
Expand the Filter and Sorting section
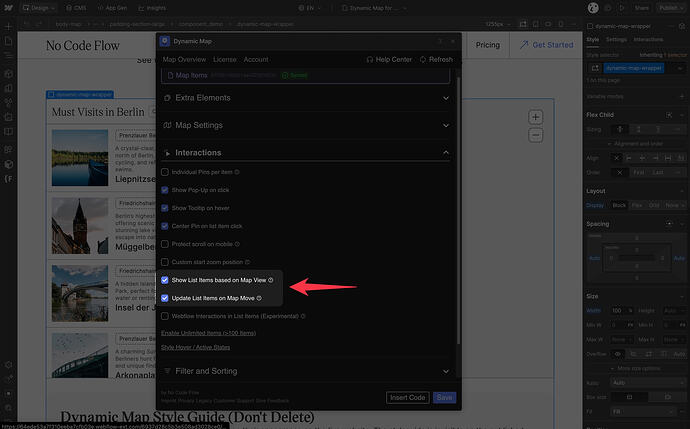point(306,371)
